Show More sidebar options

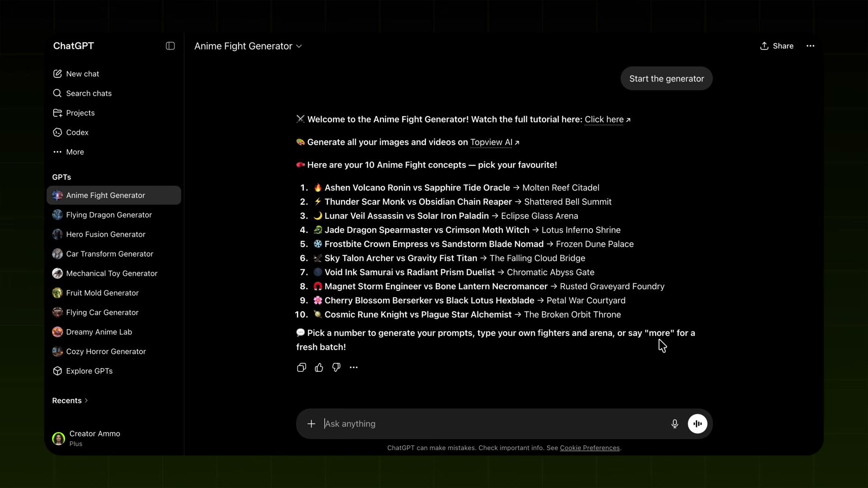tap(114, 152)
